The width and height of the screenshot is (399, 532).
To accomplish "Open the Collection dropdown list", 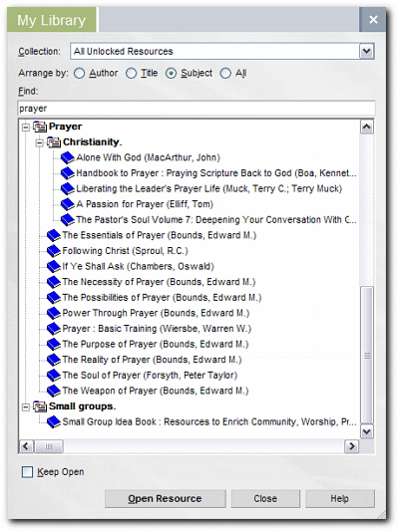I will [366, 52].
